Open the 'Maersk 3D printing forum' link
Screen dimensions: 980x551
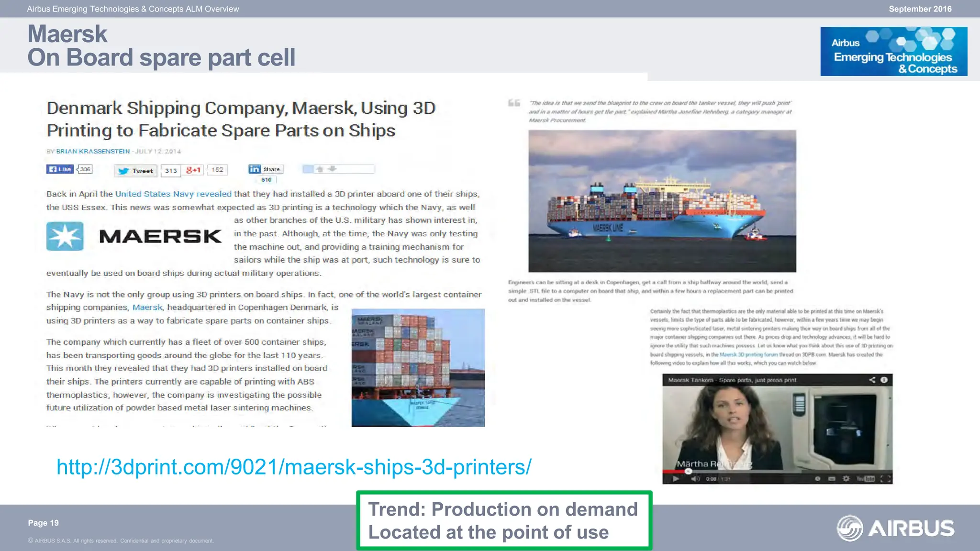(x=748, y=355)
